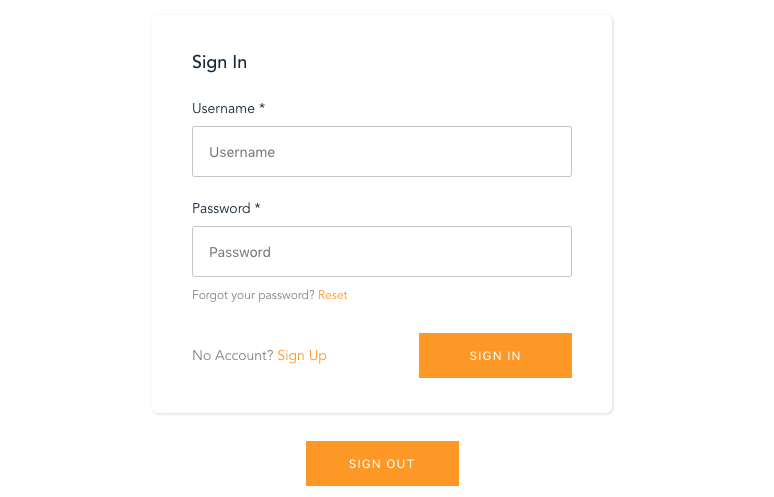Select the Password placeholder text

[x=240, y=252]
